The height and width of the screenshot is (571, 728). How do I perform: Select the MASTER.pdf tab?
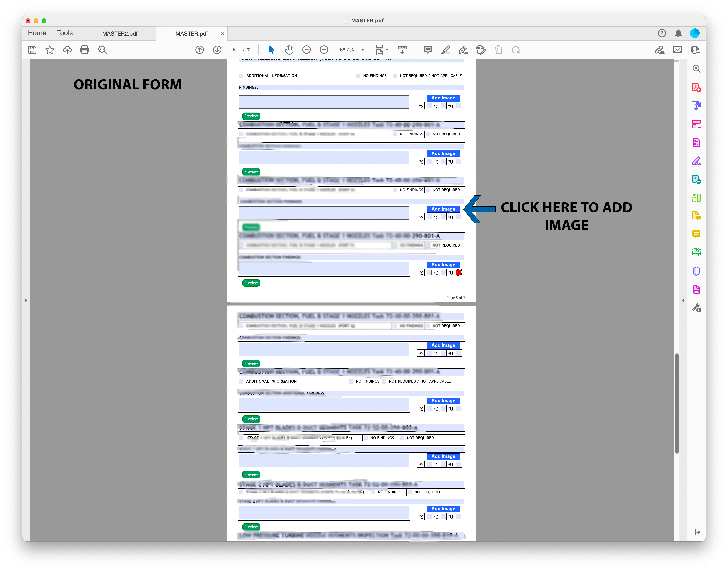192,34
